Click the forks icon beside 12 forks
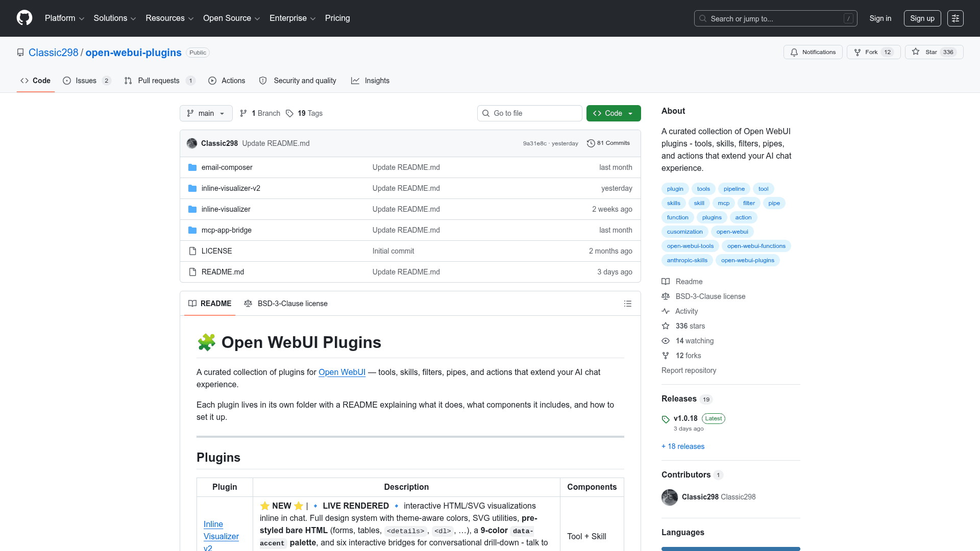 (x=666, y=356)
